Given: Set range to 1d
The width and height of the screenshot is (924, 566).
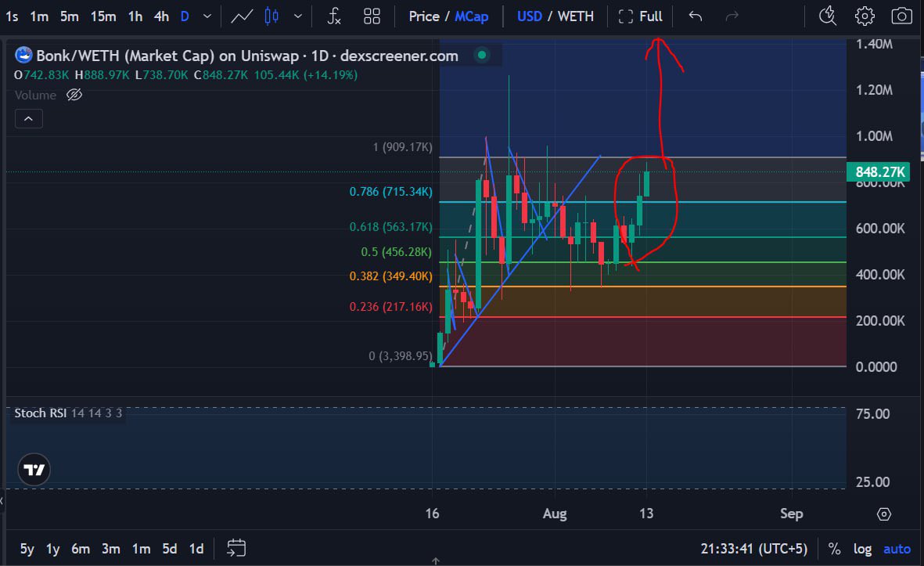Looking at the screenshot, I should [196, 550].
